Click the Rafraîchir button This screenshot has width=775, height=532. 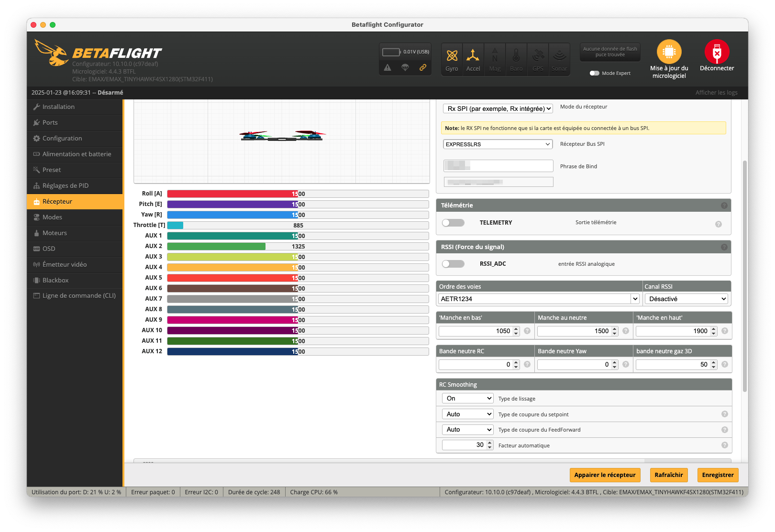[x=668, y=475]
